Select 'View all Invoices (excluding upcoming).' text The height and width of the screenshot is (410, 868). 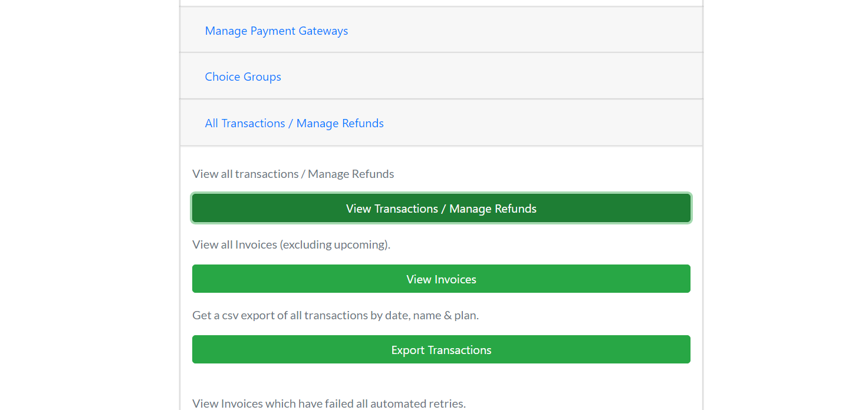point(291,244)
